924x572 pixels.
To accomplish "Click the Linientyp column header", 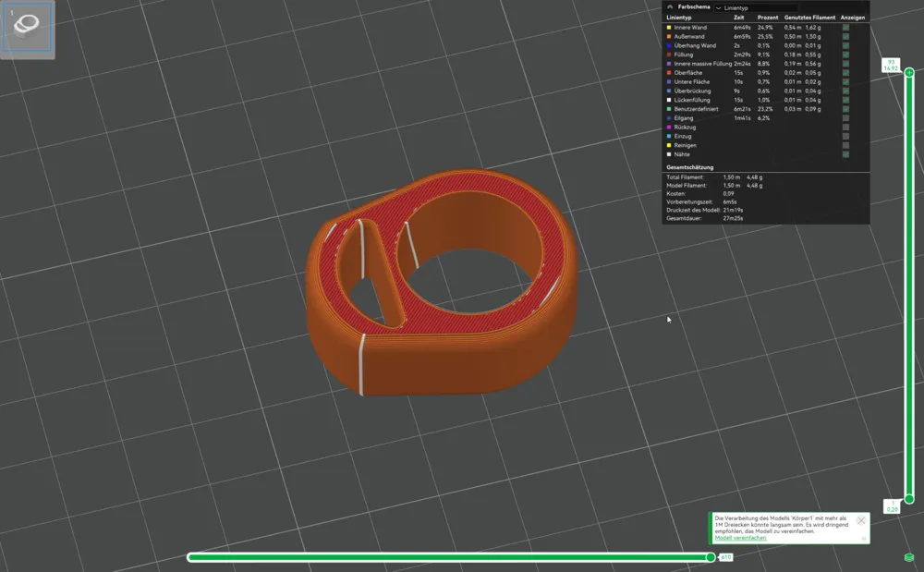I will (x=679, y=18).
